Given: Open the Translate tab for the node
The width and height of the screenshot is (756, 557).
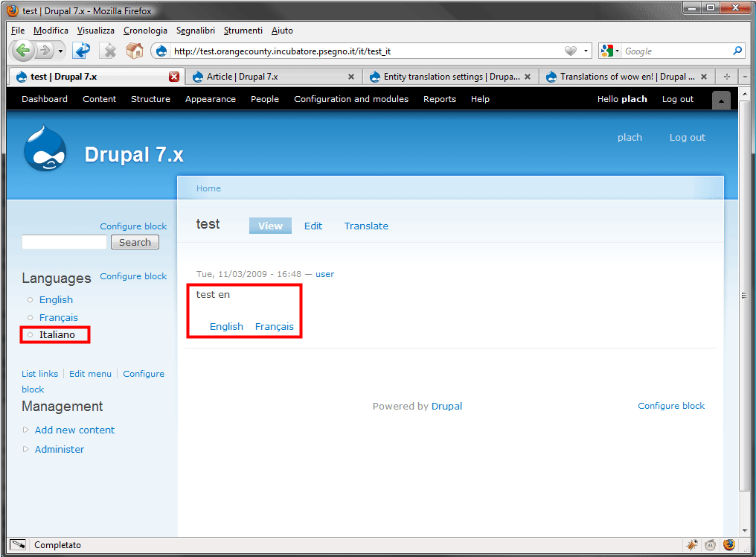Looking at the screenshot, I should pyautogui.click(x=366, y=226).
